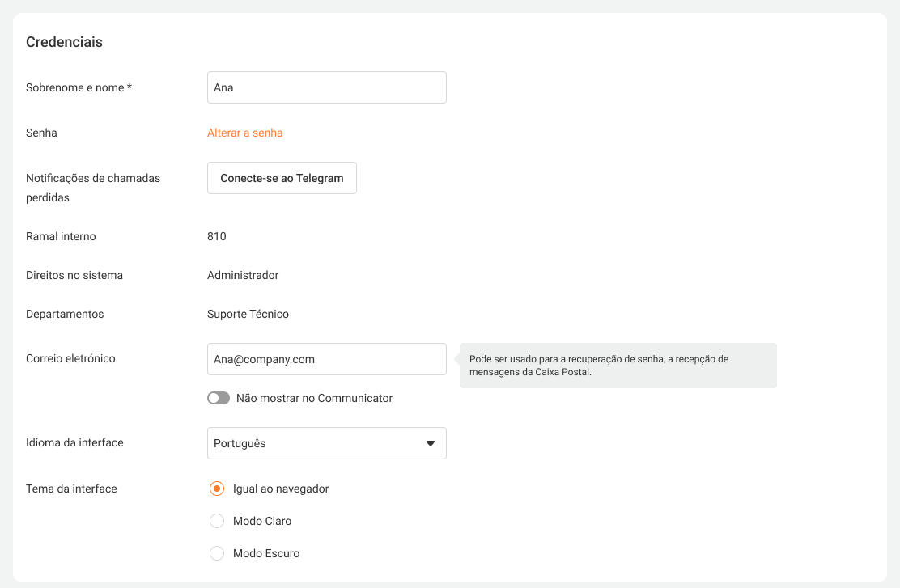Click the internal extension value 810
The image size is (900, 588).
[x=217, y=236]
